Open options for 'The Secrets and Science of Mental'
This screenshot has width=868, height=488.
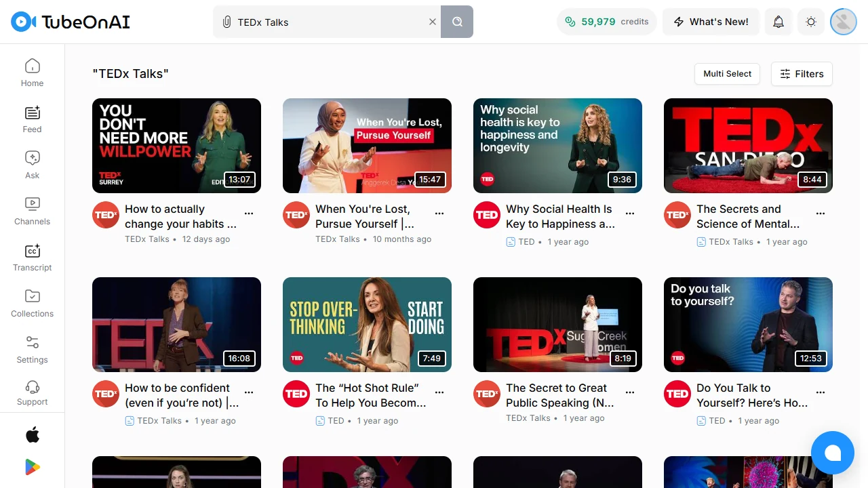pos(821,213)
